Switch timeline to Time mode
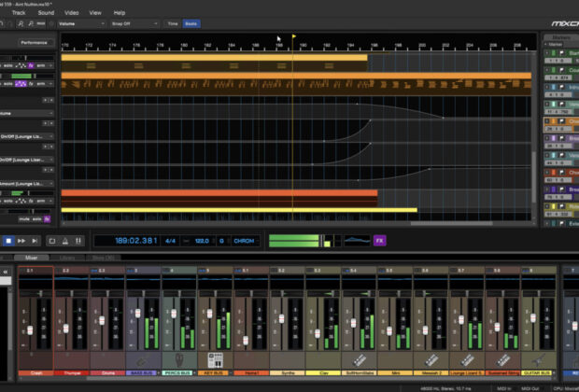This screenshot has width=579, height=392. pos(173,22)
